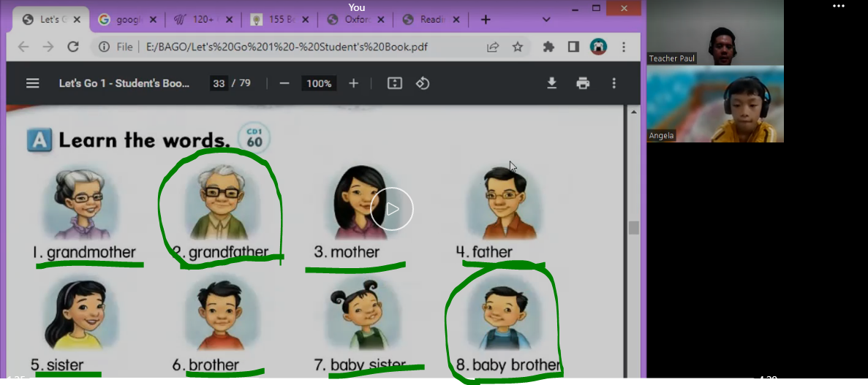Open the browser extensions puzzle icon
868x385 pixels.
[x=548, y=47]
